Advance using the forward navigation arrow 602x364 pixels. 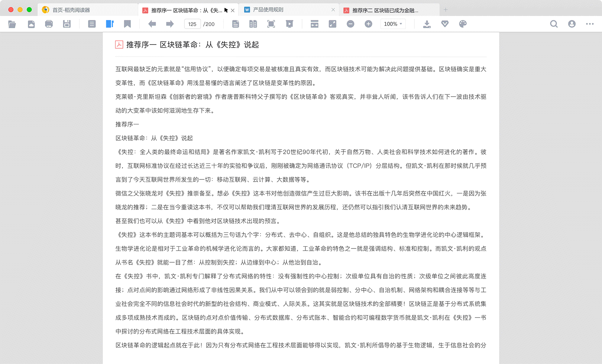169,24
